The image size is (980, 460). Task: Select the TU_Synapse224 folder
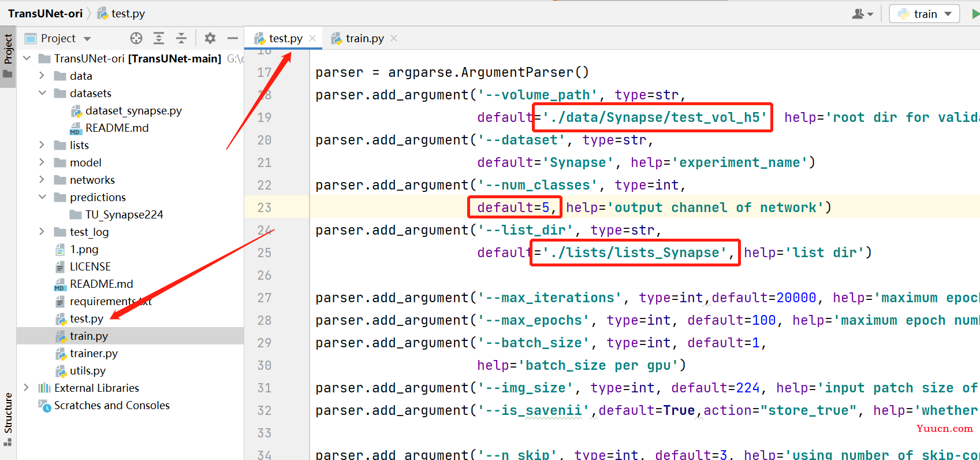(x=124, y=214)
